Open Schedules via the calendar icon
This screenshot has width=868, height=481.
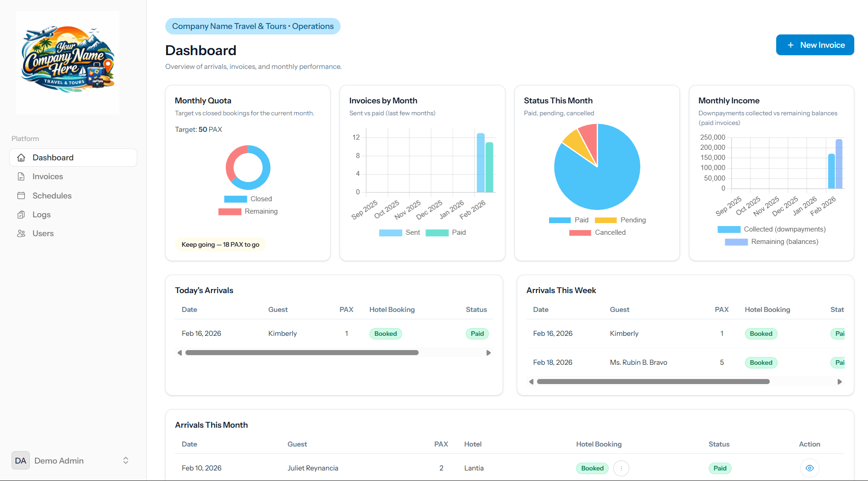tap(21, 195)
